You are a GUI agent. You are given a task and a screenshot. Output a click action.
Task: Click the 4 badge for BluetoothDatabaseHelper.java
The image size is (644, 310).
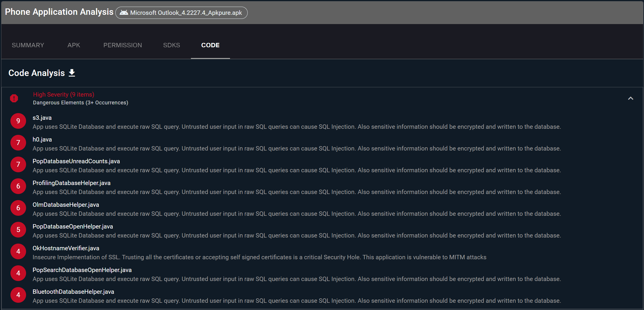[x=18, y=295]
